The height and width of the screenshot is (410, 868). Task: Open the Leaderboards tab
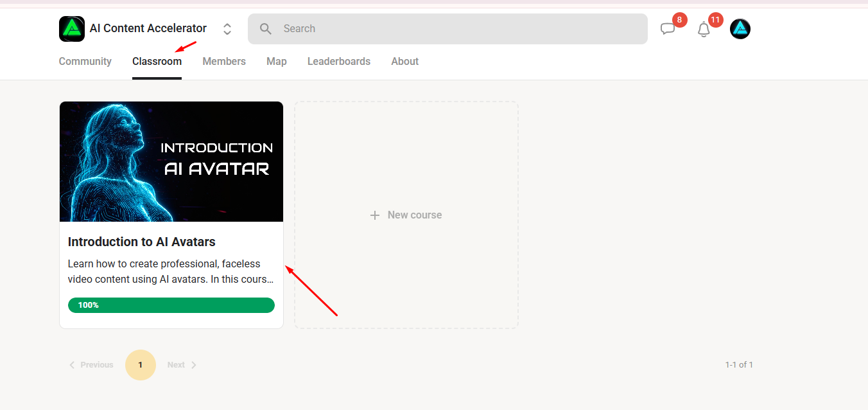339,61
